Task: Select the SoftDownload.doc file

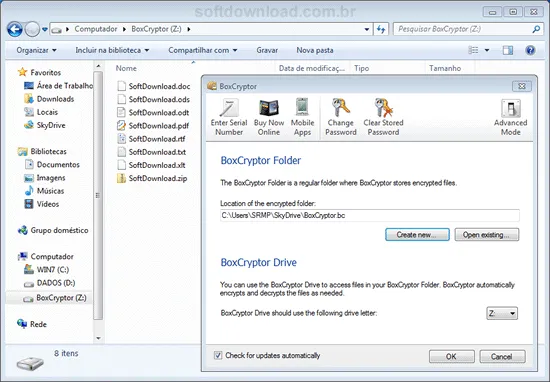Action: [154, 86]
